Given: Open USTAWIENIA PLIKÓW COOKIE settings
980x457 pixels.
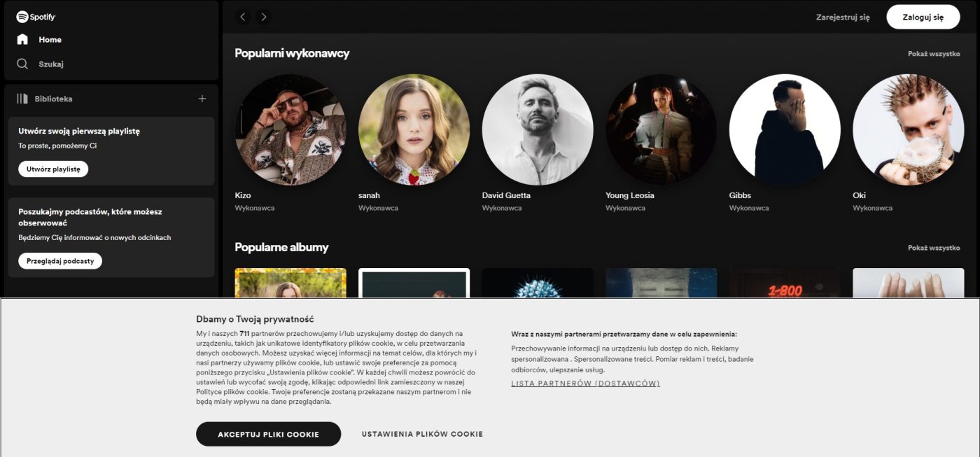Looking at the screenshot, I should [x=422, y=434].
